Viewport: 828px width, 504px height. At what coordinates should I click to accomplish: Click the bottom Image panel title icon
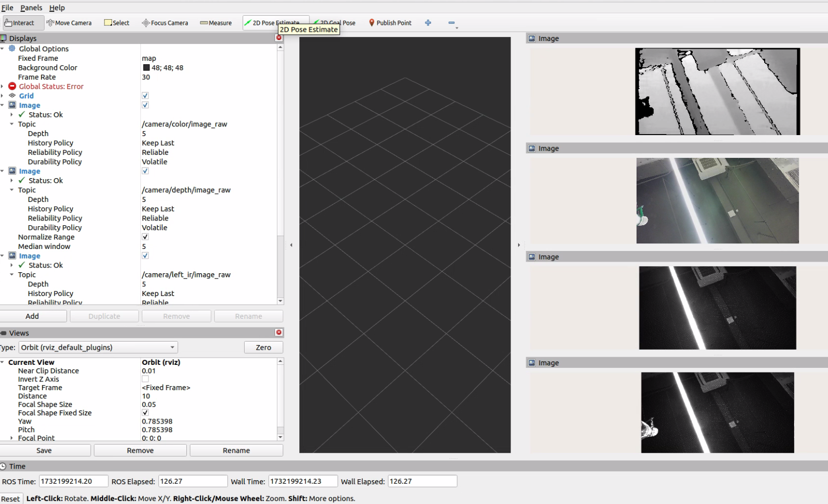click(x=532, y=363)
